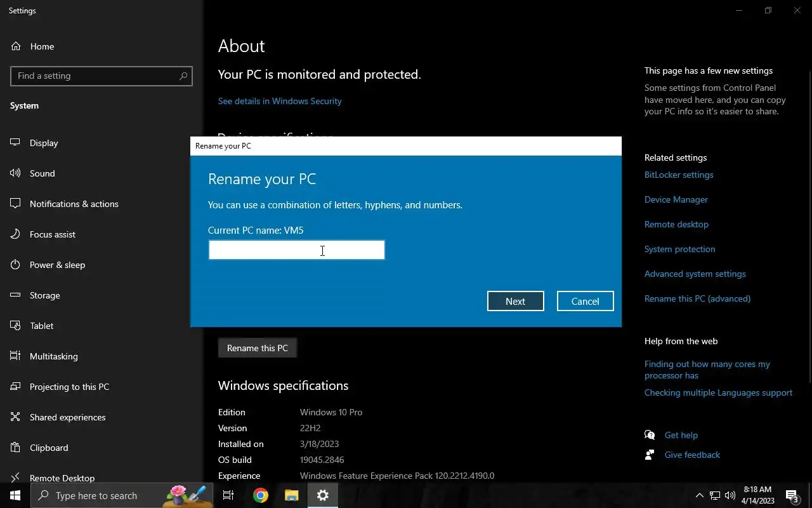Click the network icon in system tray
Viewport: 812px width, 508px height.
715,495
